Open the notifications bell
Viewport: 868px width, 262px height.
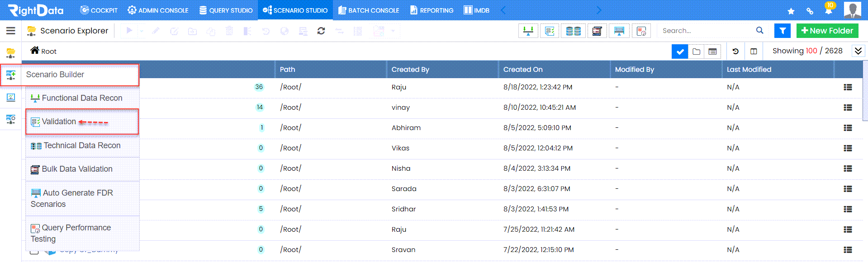click(x=829, y=9)
